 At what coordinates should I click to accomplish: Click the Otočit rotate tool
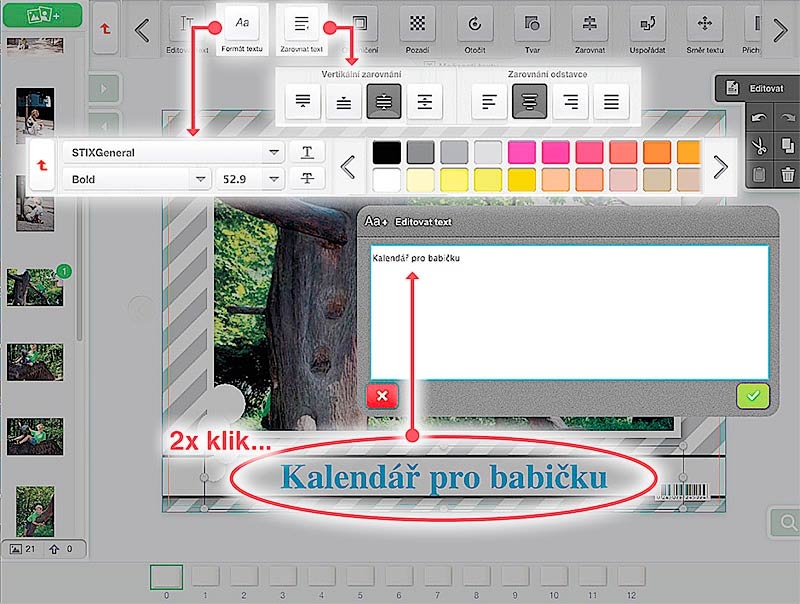(475, 29)
